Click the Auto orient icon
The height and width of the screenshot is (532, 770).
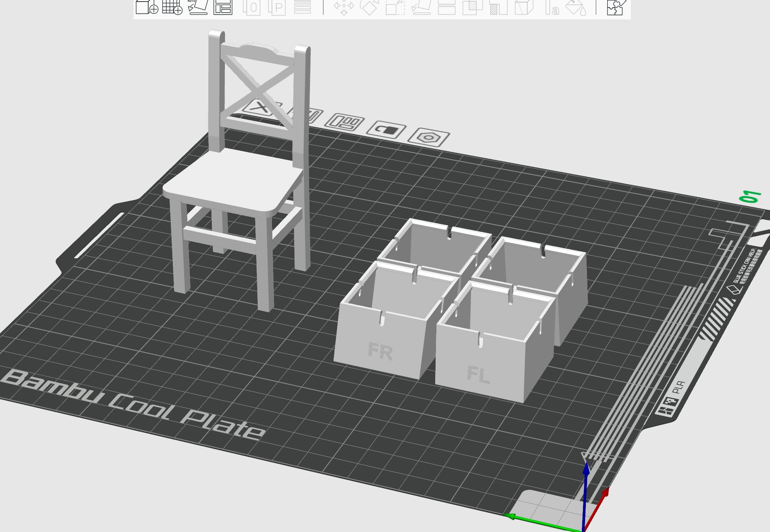pyautogui.click(x=198, y=7)
